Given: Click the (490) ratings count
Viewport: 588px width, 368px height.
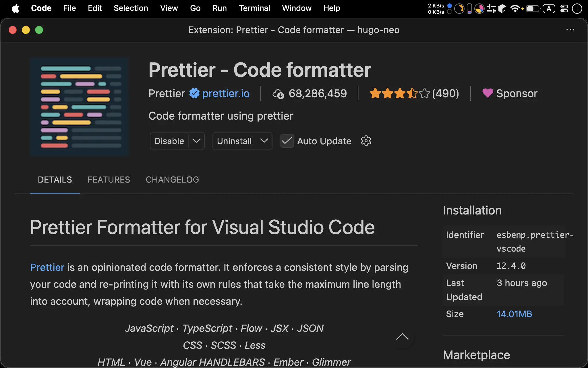Looking at the screenshot, I should [445, 93].
